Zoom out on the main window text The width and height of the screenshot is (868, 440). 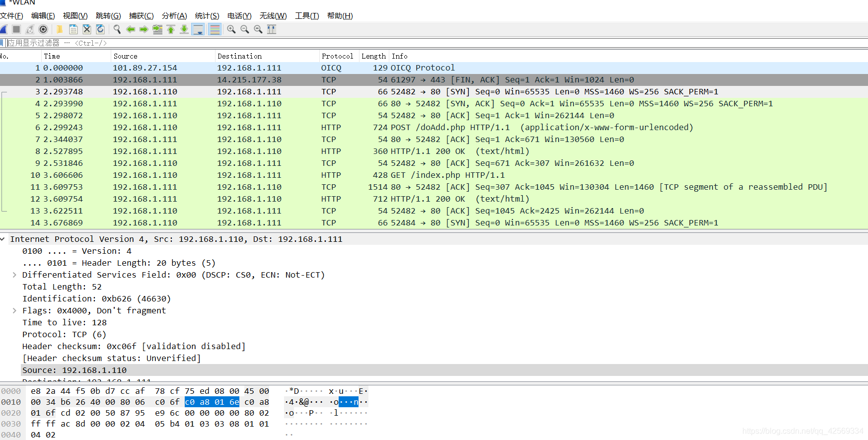tap(245, 29)
